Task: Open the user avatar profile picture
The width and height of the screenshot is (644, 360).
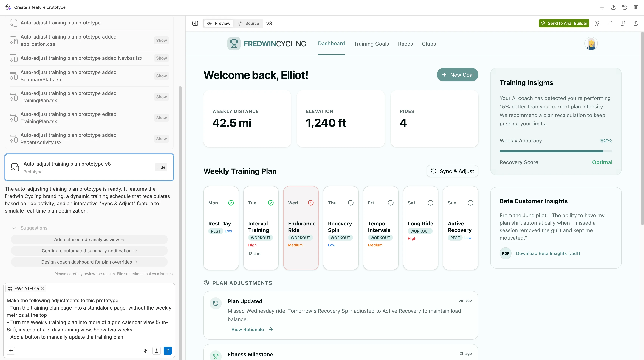Action: [x=591, y=44]
